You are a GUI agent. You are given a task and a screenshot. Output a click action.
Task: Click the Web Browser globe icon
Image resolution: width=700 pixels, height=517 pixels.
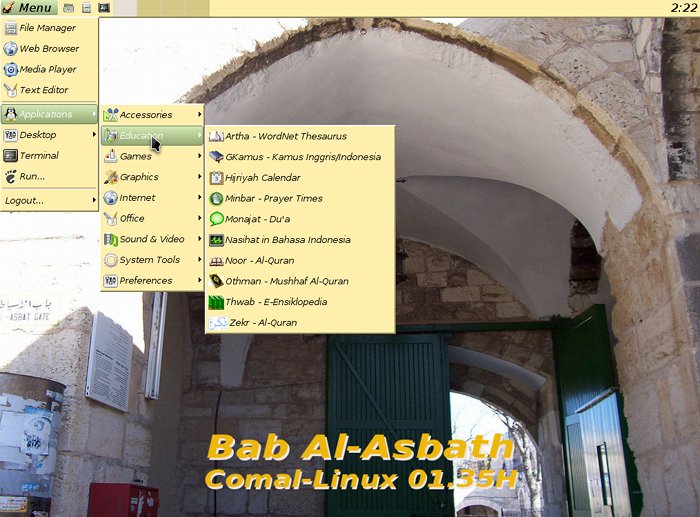pos(11,49)
